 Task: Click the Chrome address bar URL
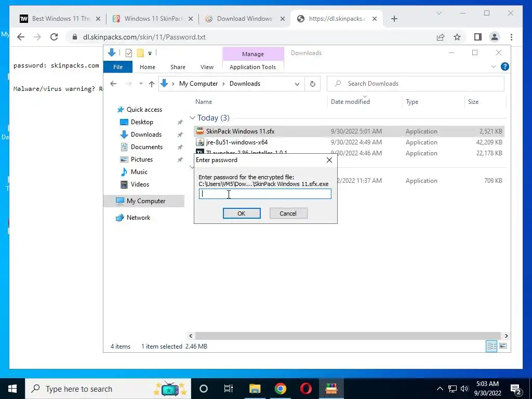[x=144, y=37]
